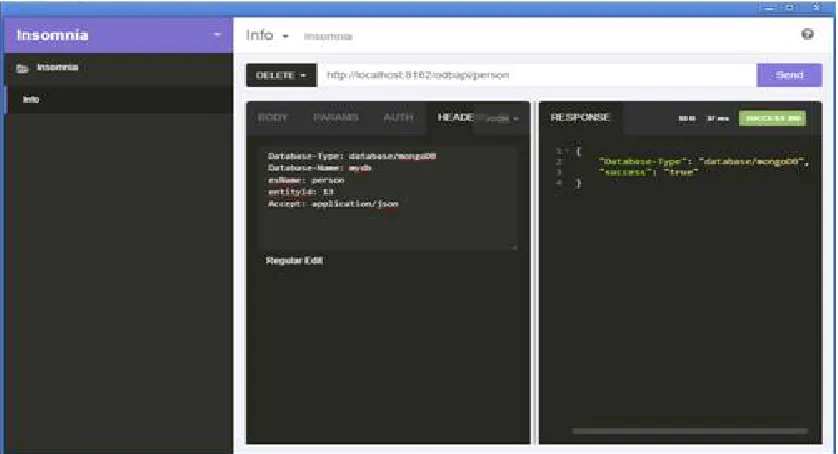Click "Database-Type" key in response JSON

click(642, 161)
